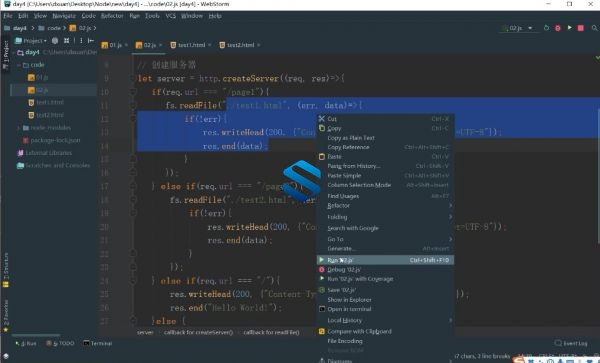Click the Hide Project panel arrow icon

91,41
